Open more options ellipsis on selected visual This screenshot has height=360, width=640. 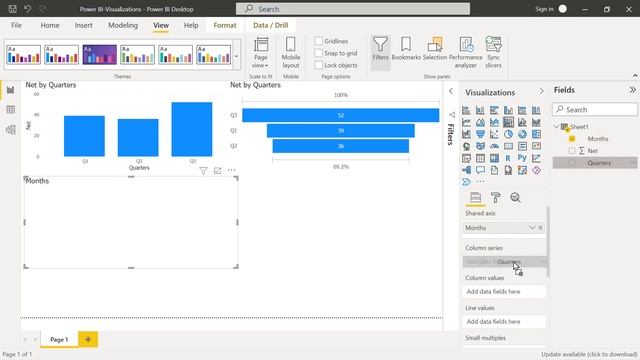(x=231, y=170)
